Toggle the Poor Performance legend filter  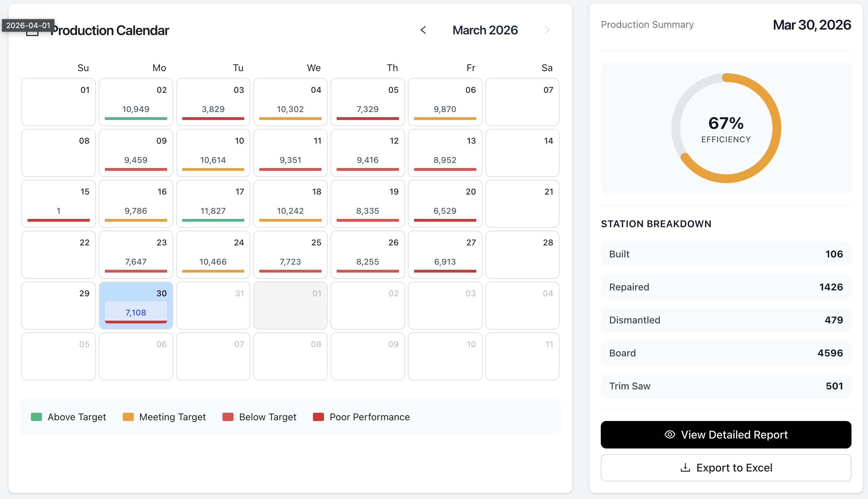click(x=318, y=417)
